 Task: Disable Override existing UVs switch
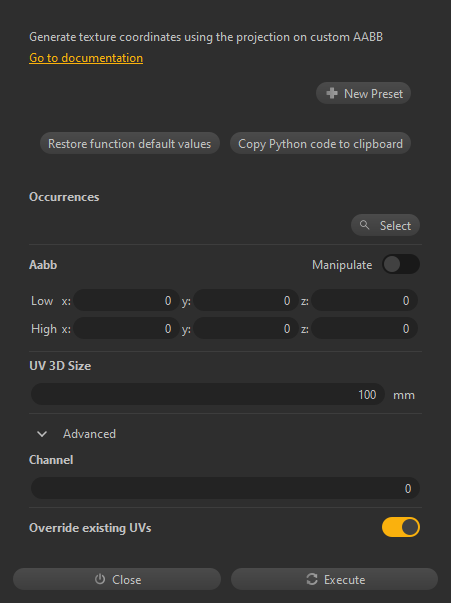(x=401, y=527)
